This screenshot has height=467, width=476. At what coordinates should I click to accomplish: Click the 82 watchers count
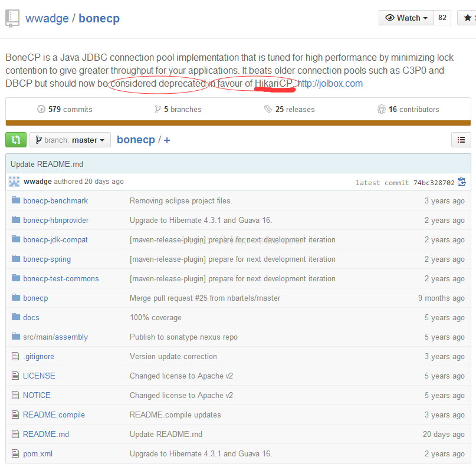tap(442, 18)
